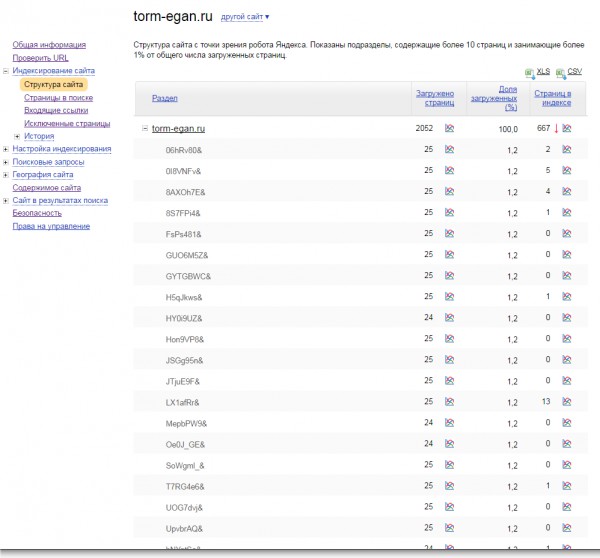This screenshot has width=600, height=558.
Task: Expand the История subsection
Action: pyautogui.click(x=17, y=136)
